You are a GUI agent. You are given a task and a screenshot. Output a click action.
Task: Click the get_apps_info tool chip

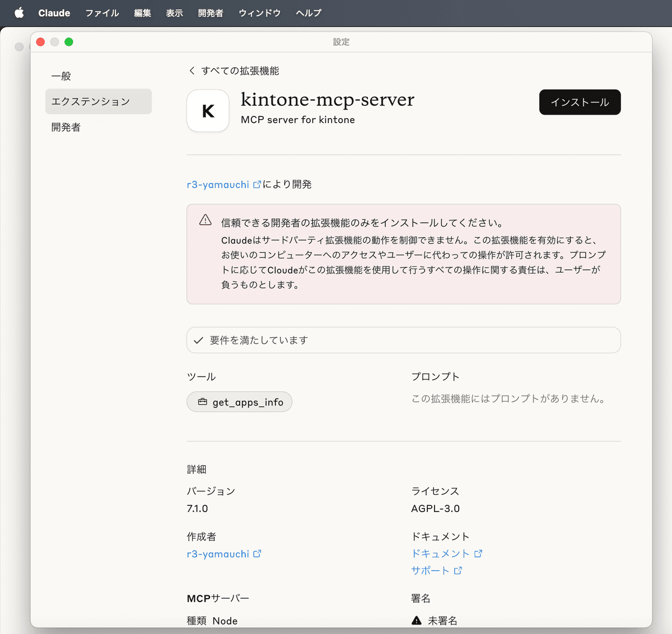point(240,402)
